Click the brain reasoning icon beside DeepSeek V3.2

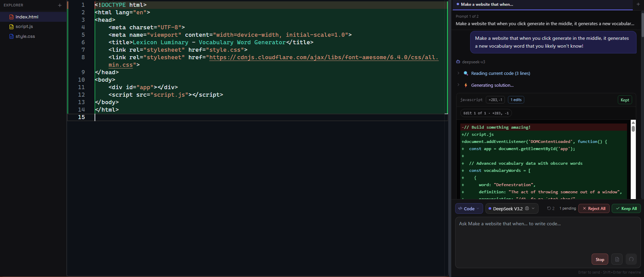tap(527, 209)
